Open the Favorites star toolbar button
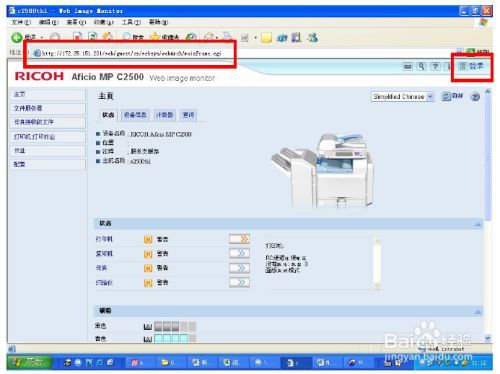 pos(164,37)
